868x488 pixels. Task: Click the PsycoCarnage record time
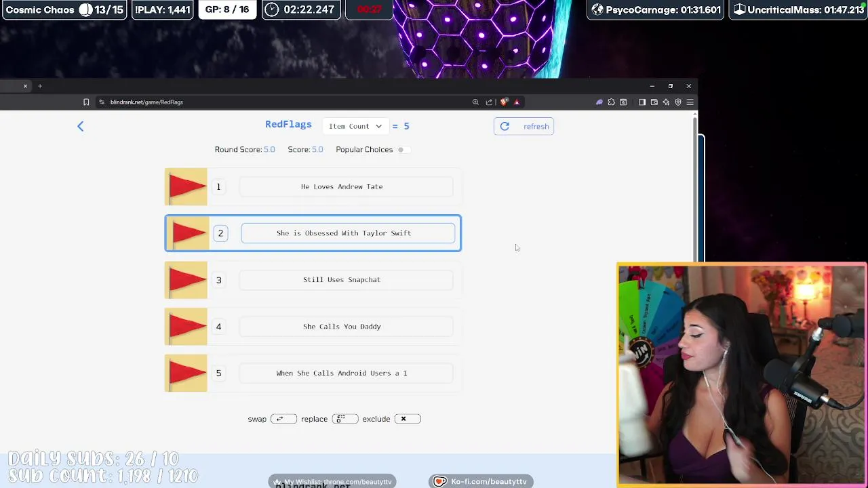point(656,9)
